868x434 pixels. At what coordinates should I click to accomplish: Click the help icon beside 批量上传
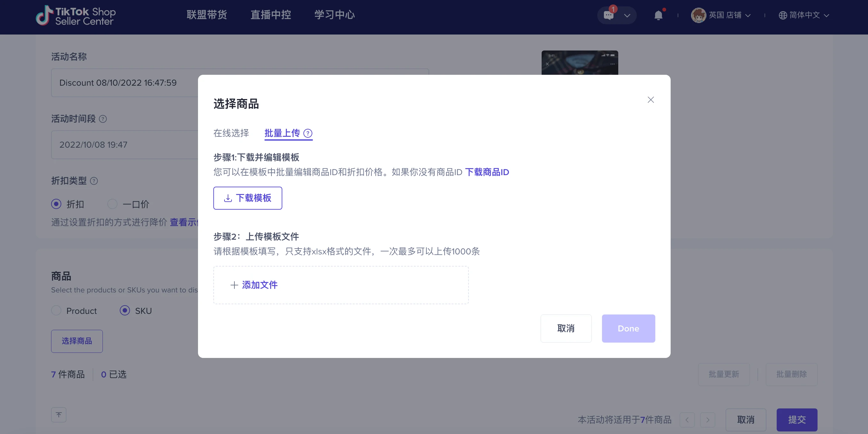pyautogui.click(x=308, y=134)
